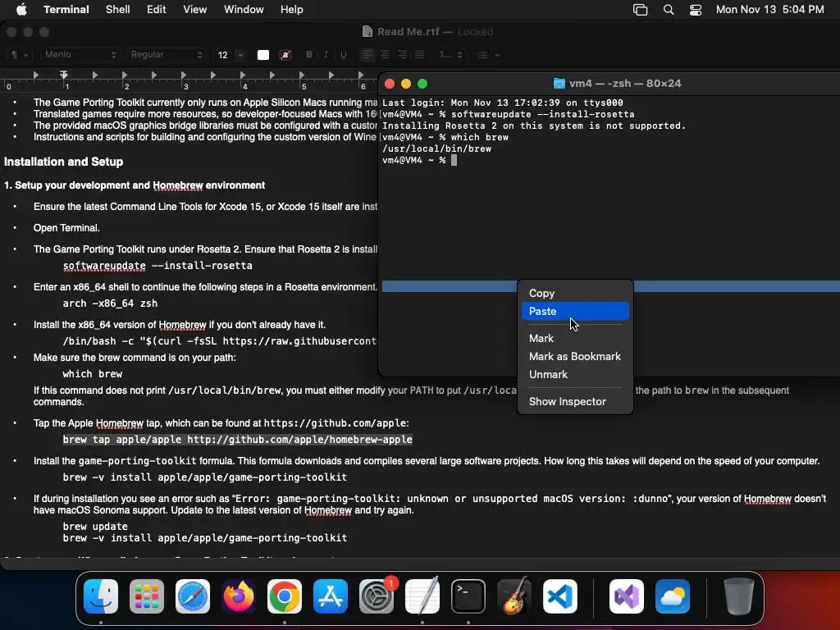Image resolution: width=840 pixels, height=630 pixels.
Task: Click the Locked label in title bar
Action: click(475, 32)
